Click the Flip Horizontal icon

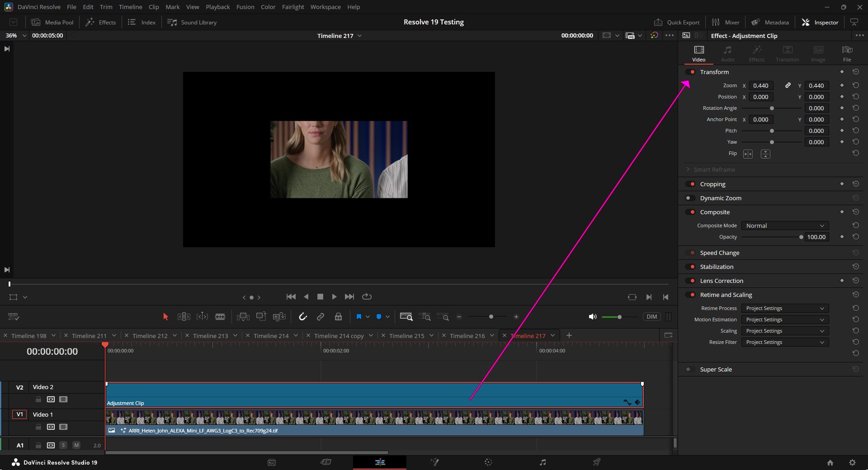point(748,154)
